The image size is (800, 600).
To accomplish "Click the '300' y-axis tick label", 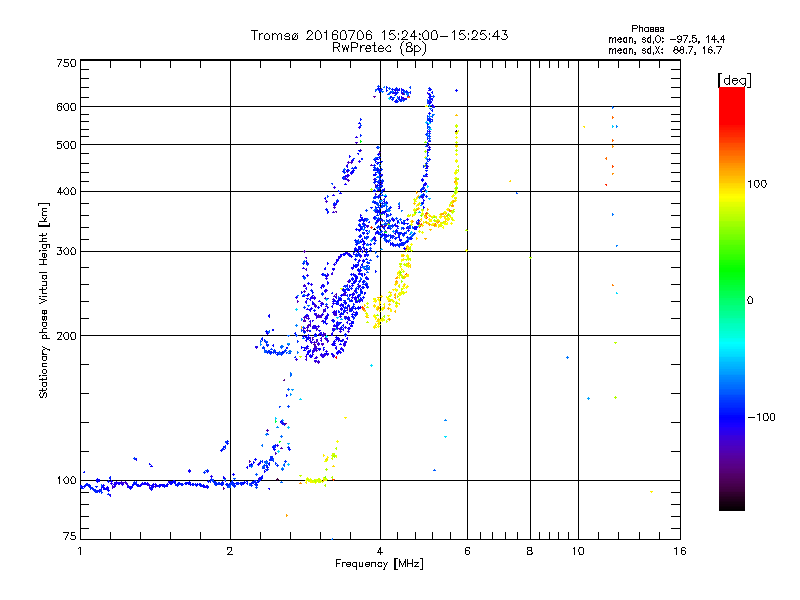I will coord(66,252).
